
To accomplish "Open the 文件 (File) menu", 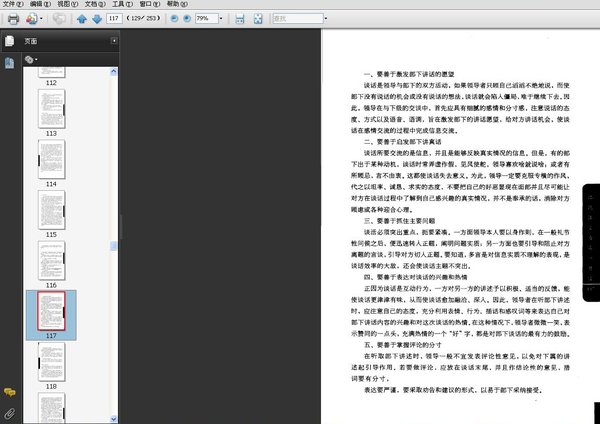I will pyautogui.click(x=13, y=4).
